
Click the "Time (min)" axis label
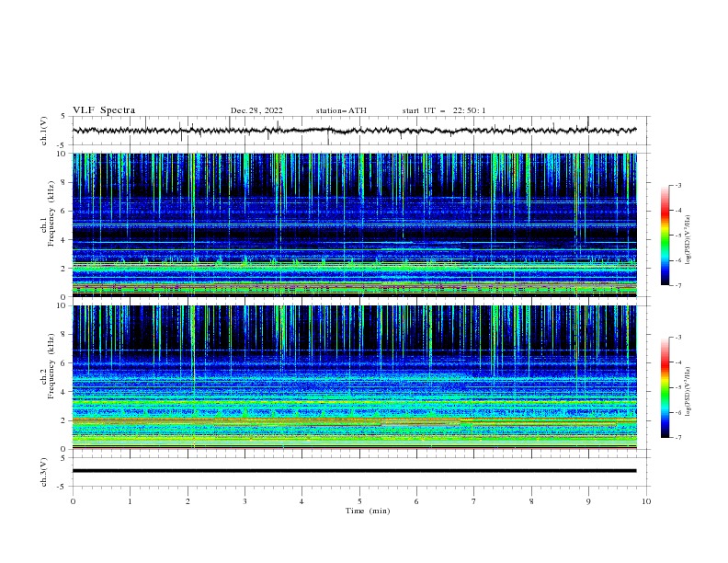click(x=368, y=511)
